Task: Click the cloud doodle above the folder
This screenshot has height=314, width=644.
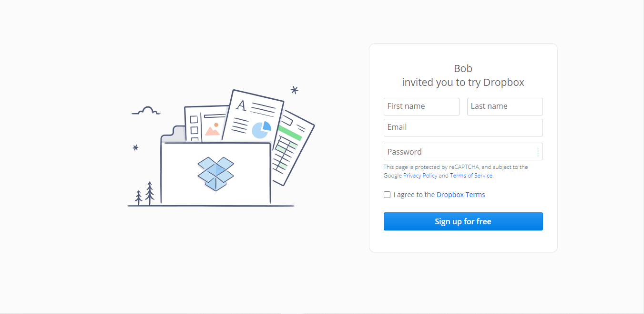Action: [x=146, y=111]
